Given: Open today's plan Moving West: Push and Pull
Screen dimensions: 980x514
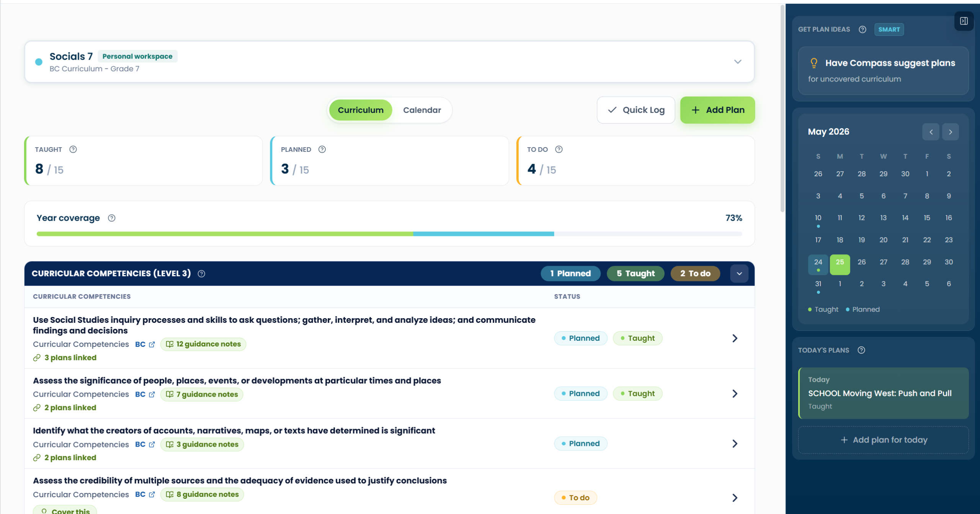Looking at the screenshot, I should (884, 394).
